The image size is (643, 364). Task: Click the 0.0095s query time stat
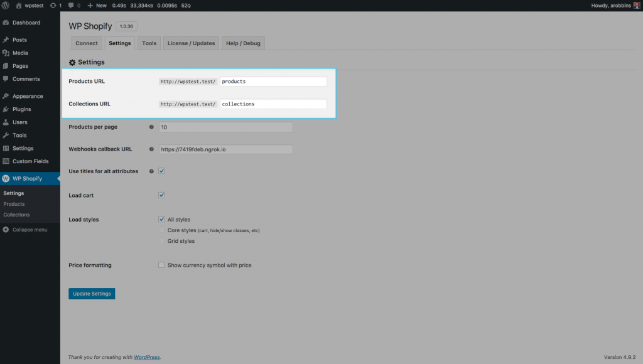[167, 5]
